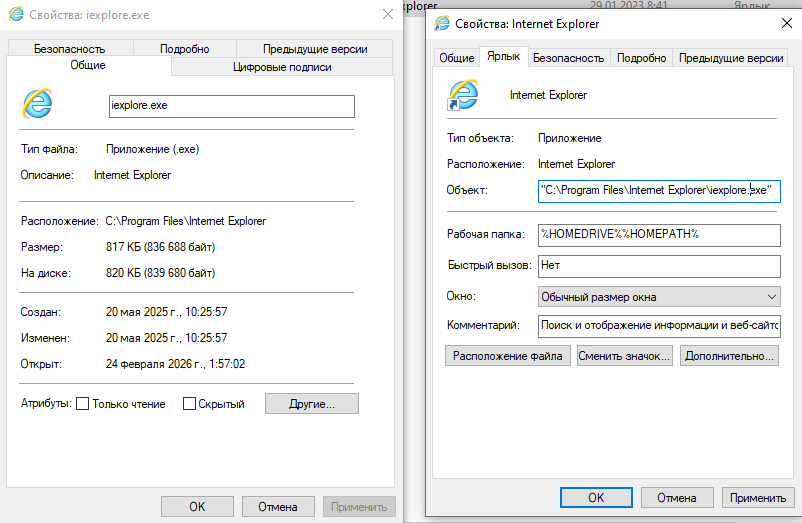Click the Другие... attributes button
This screenshot has height=523, width=802.
(311, 404)
